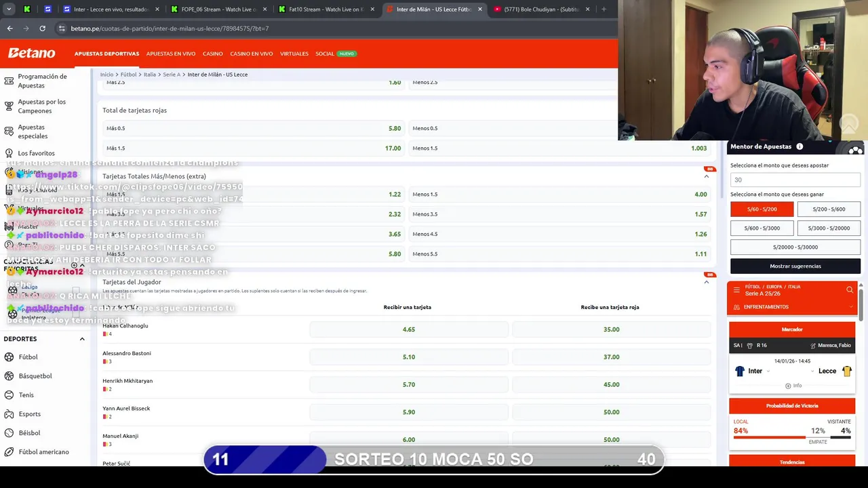Open Programación de Apuestas in sidebar
Image resolution: width=868 pixels, height=488 pixels.
tap(42, 81)
